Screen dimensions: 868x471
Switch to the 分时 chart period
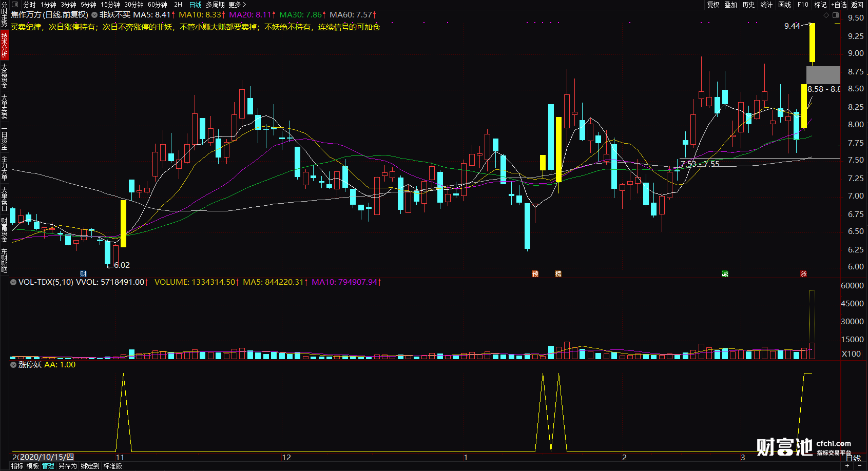(30, 5)
